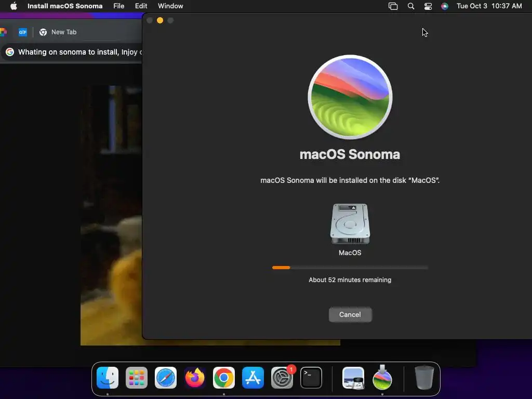Click the 'About 52 minutes remaining' text
Image resolution: width=532 pixels, height=399 pixels.
coord(350,280)
